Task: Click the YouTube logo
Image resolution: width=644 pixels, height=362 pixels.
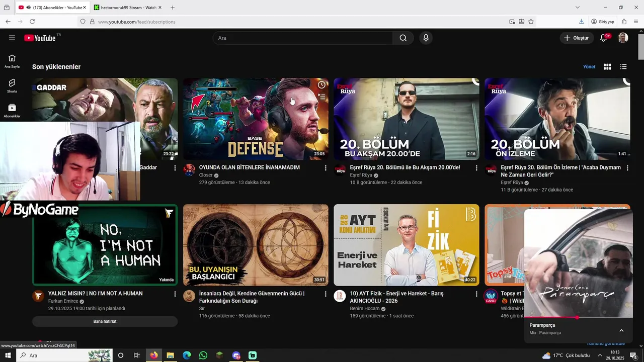Action: [x=40, y=38]
